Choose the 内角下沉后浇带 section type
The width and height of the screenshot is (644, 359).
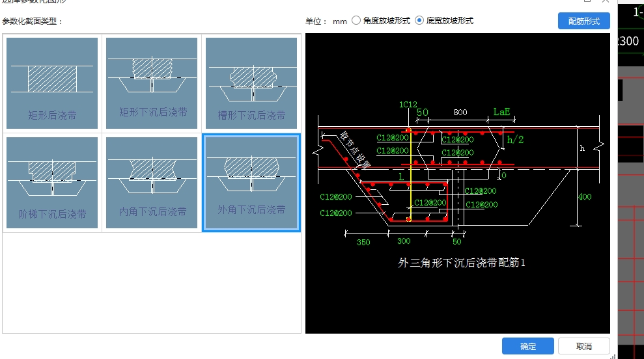152,183
